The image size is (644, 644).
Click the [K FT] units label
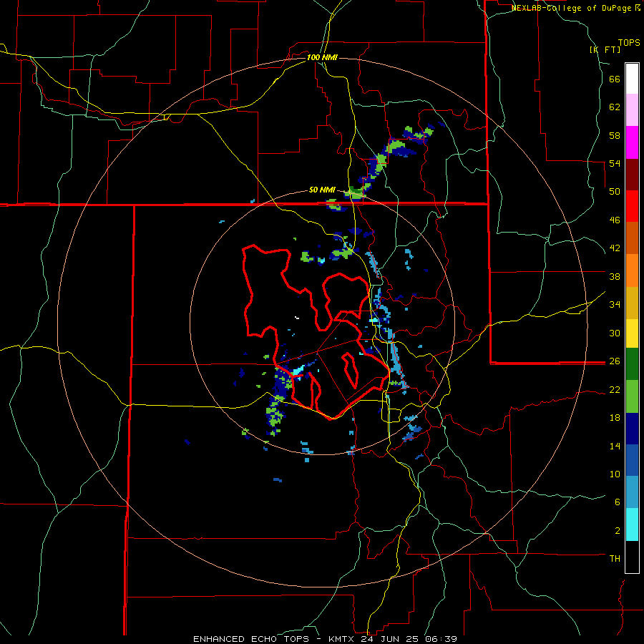coord(605,49)
